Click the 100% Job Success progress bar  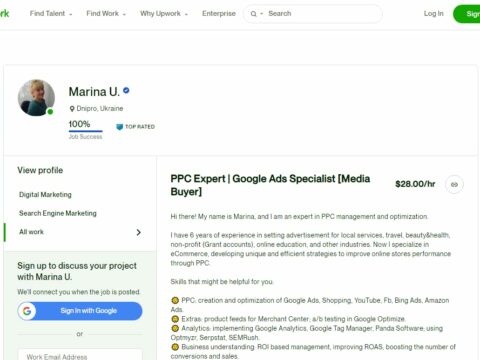86,131
